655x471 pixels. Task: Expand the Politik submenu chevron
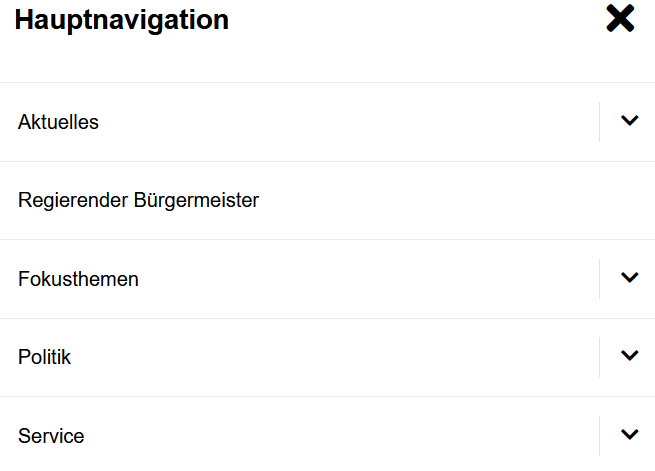tap(629, 355)
